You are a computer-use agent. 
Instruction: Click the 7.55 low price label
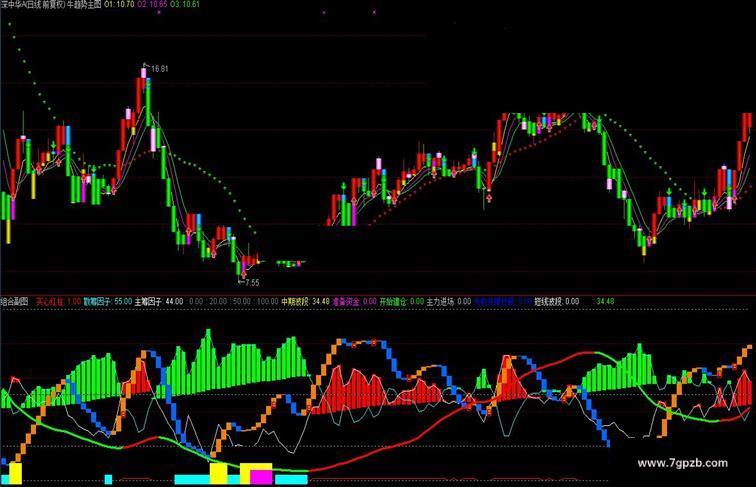(252, 283)
